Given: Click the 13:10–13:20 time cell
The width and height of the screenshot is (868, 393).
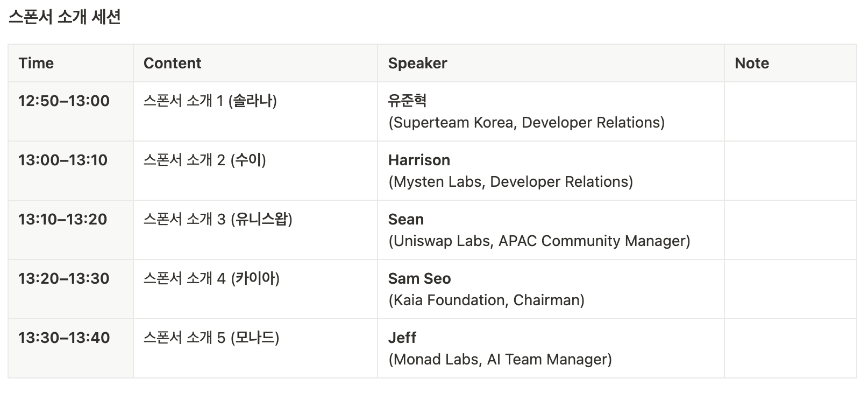Looking at the screenshot, I should [x=70, y=230].
